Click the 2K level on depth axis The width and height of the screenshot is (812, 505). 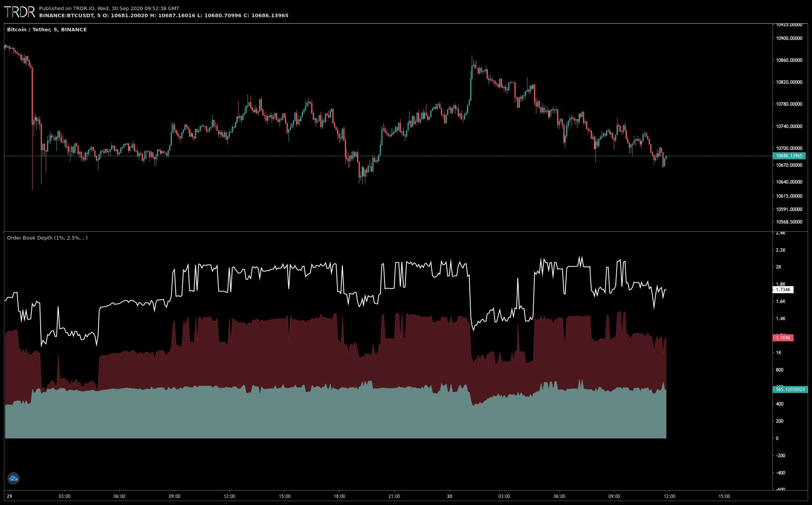(778, 267)
